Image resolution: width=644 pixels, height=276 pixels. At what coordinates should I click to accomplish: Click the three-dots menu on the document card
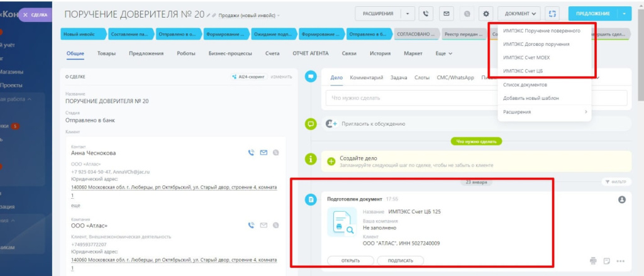pos(621,261)
